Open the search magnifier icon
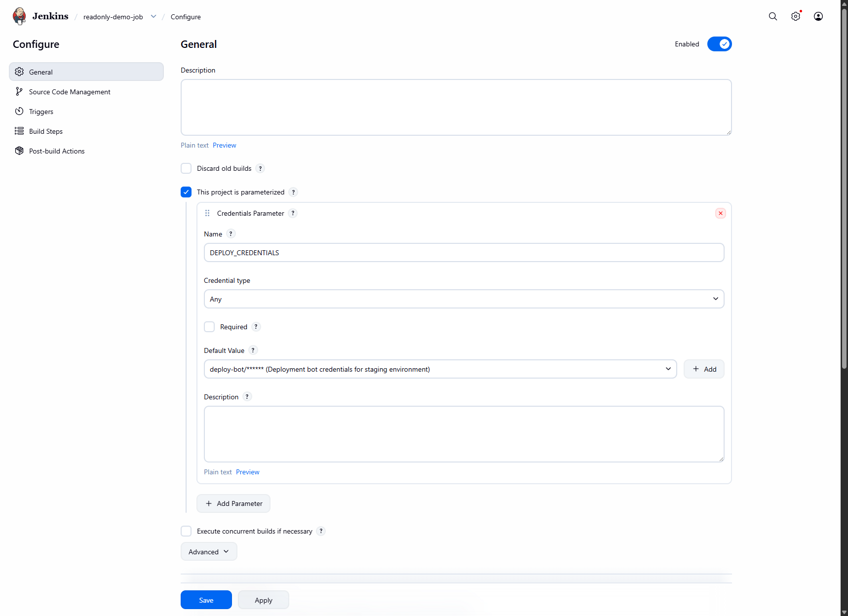 pyautogui.click(x=773, y=16)
